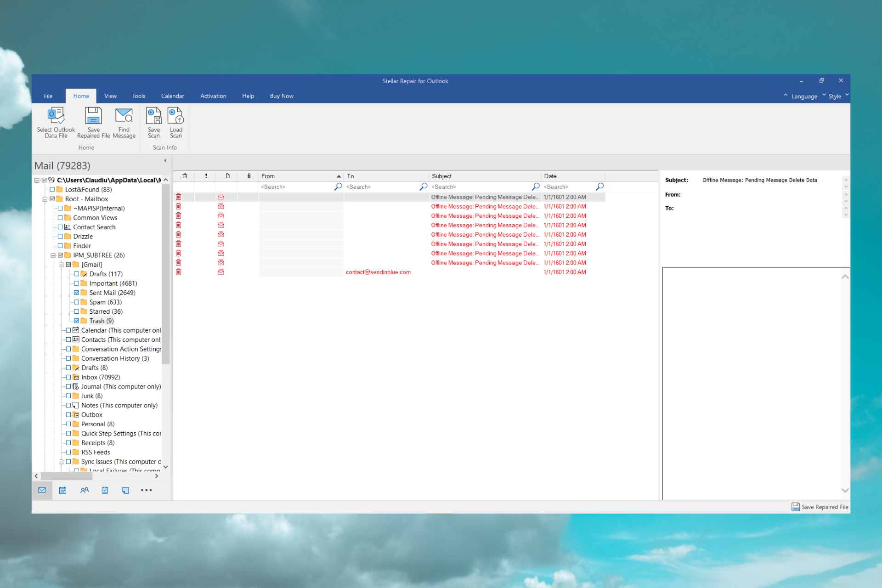Screen dimensions: 882x588
Task: Switch to the Tools tab
Action: tap(139, 96)
